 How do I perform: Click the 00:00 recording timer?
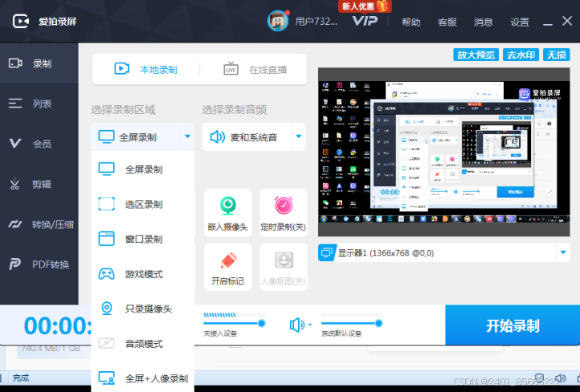tap(58, 326)
